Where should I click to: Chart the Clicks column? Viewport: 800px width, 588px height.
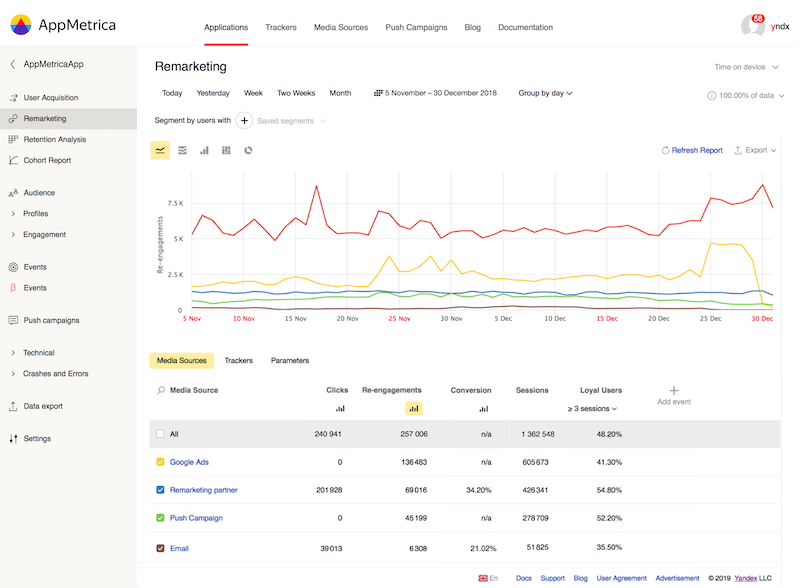340,408
